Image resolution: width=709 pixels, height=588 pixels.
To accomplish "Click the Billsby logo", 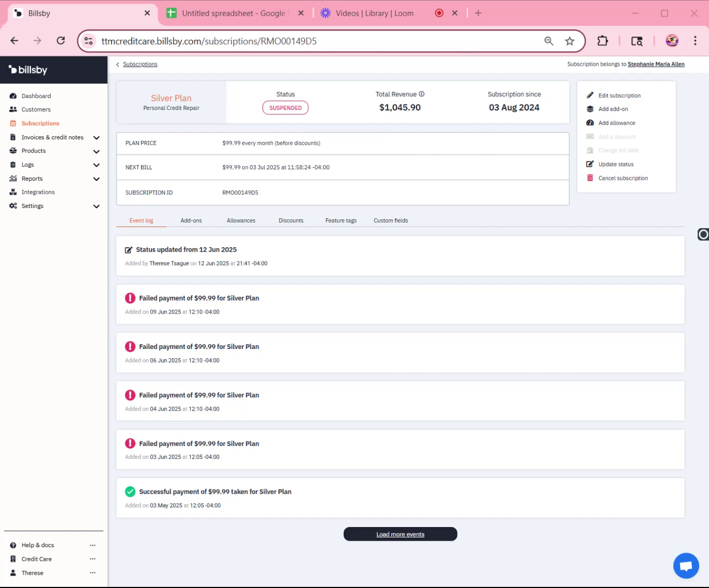I will click(28, 70).
